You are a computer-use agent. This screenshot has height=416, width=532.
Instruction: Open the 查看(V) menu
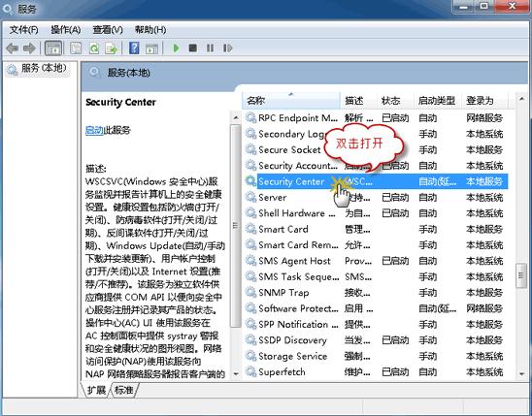click(108, 30)
